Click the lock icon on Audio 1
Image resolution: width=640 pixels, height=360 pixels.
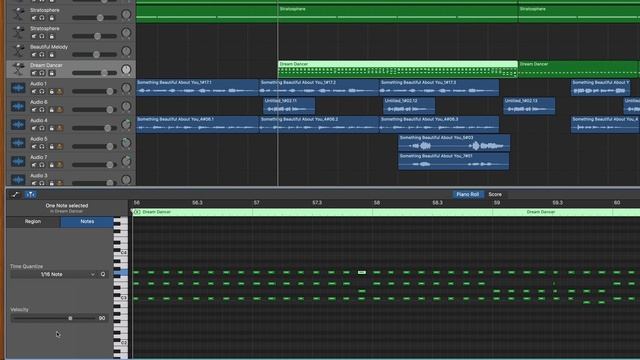52,91
